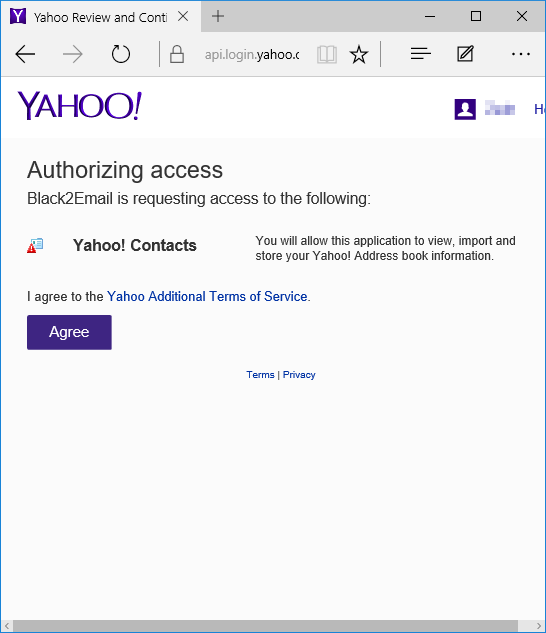The width and height of the screenshot is (546, 633).
Task: Click the padlock site security icon
Action: [x=177, y=54]
